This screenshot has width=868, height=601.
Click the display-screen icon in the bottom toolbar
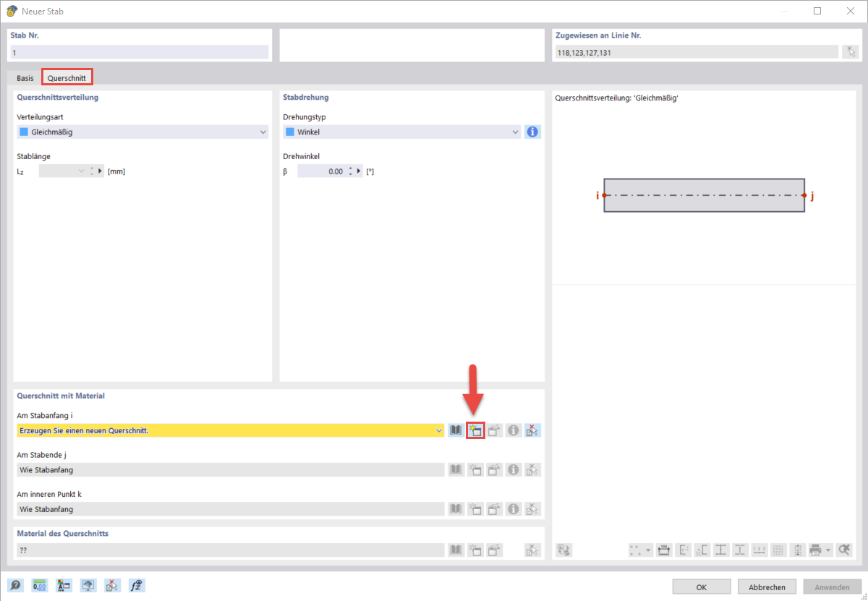coord(88,586)
